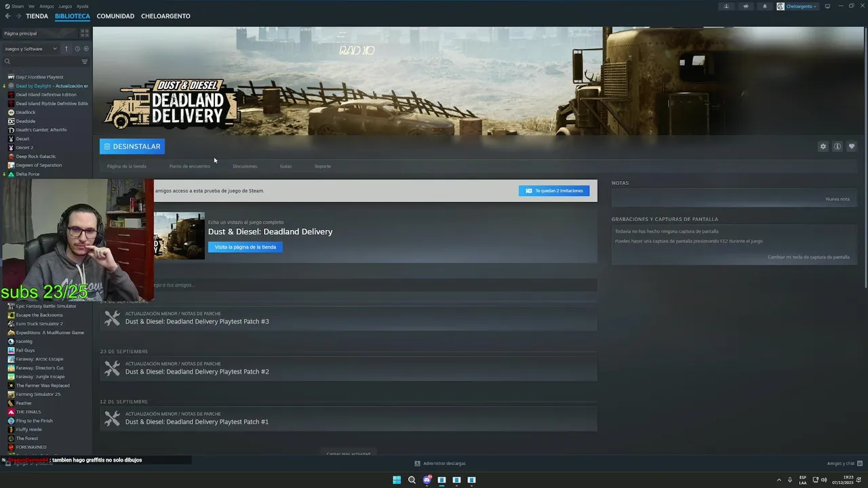This screenshot has height=488, width=868.
Task: Switch to Big Picture mode monitor icon
Action: [827, 6]
